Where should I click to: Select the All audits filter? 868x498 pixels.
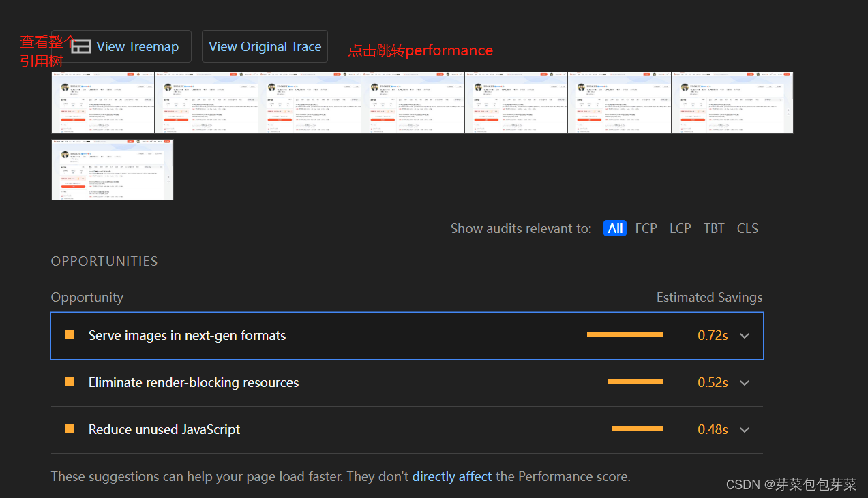(615, 228)
